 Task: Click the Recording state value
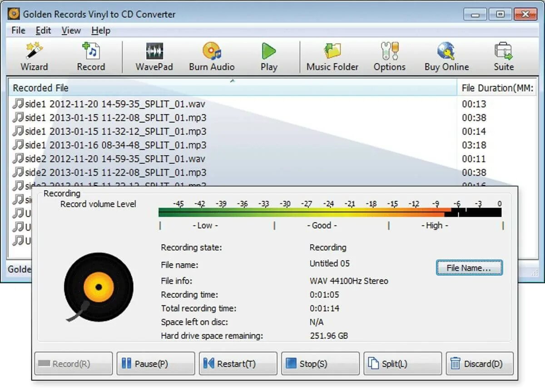[328, 247]
